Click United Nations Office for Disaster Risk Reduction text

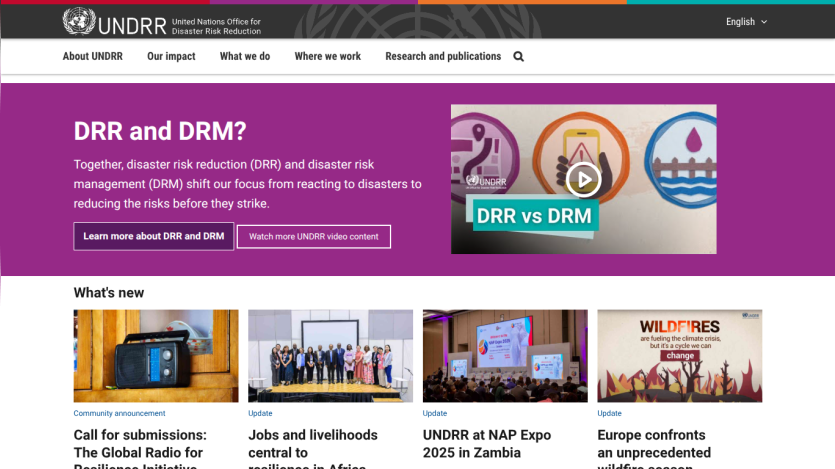click(x=216, y=27)
